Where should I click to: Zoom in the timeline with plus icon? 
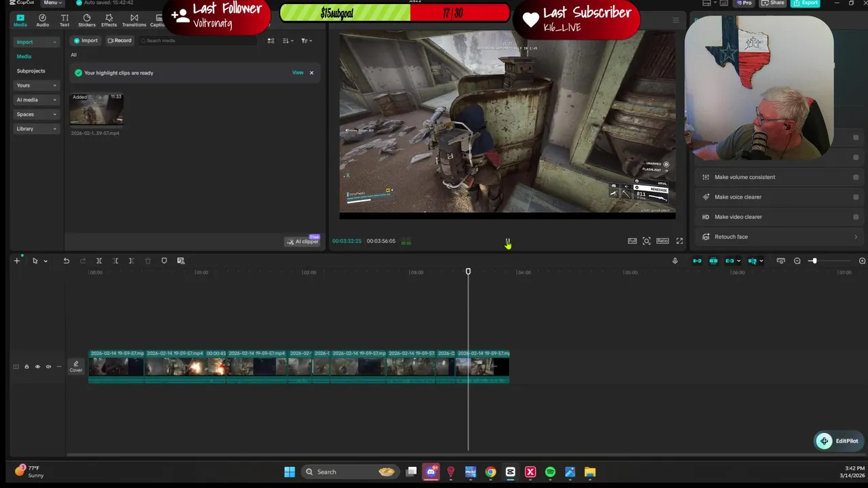(x=862, y=261)
